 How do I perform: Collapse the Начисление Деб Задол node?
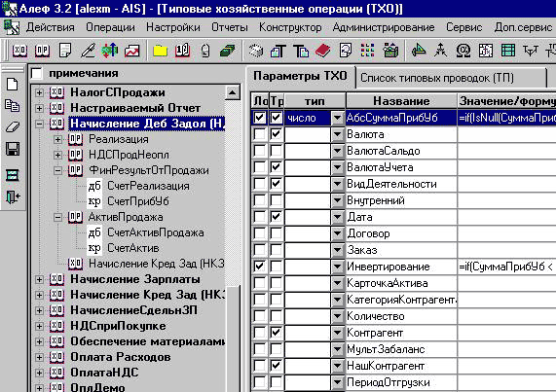click(x=39, y=124)
